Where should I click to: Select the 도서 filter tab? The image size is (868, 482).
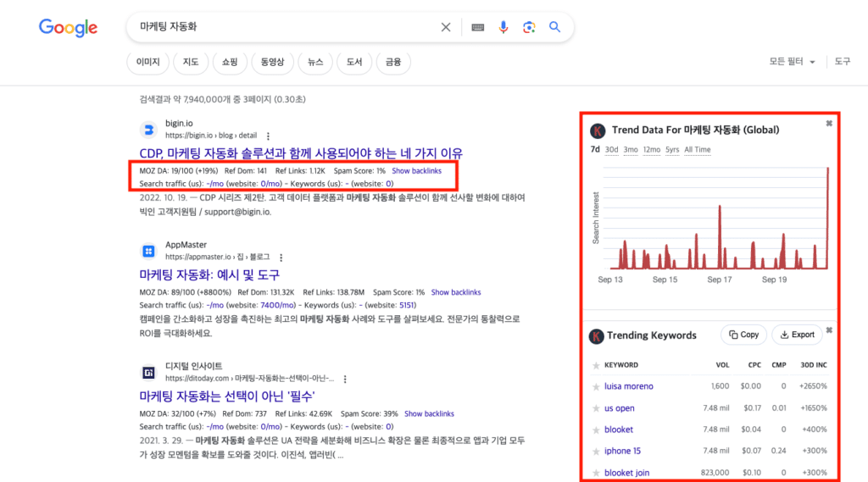tap(354, 62)
